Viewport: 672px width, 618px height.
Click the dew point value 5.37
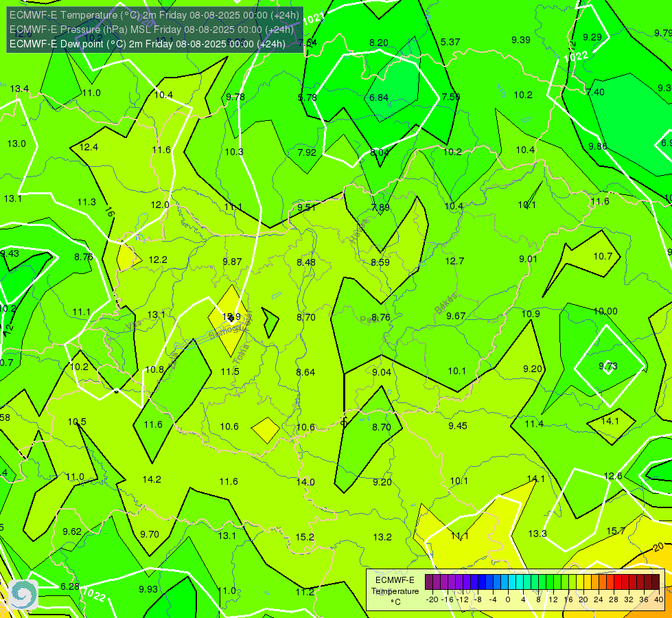click(450, 42)
